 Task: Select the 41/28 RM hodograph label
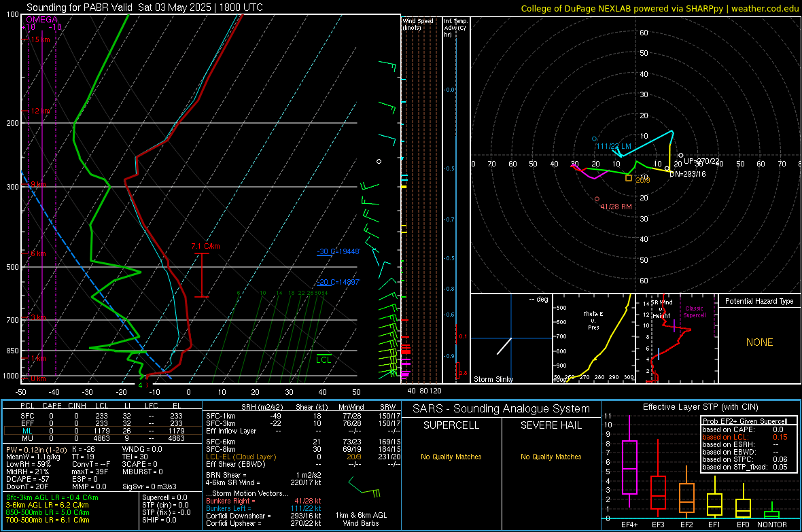point(616,207)
